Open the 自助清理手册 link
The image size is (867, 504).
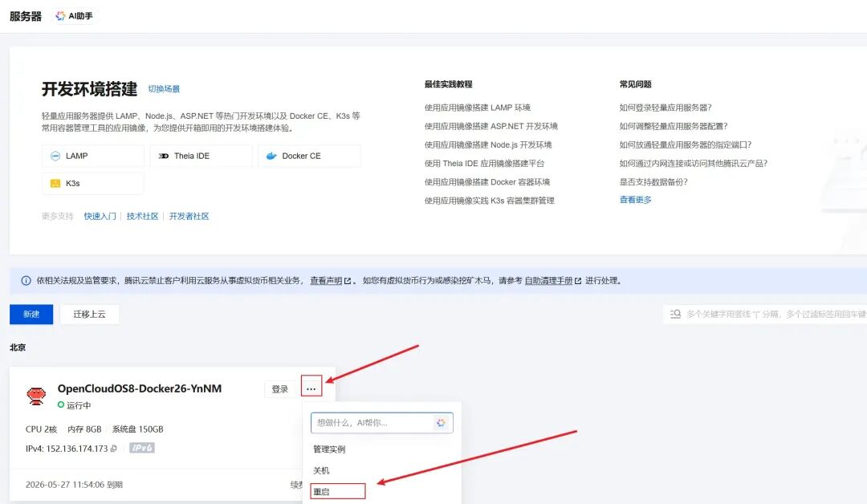pos(553,281)
